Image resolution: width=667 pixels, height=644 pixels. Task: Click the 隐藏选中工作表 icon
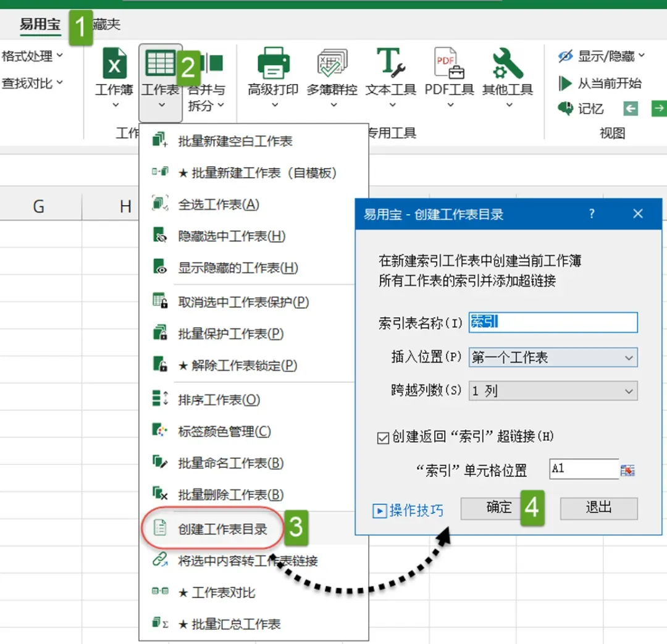click(x=160, y=235)
